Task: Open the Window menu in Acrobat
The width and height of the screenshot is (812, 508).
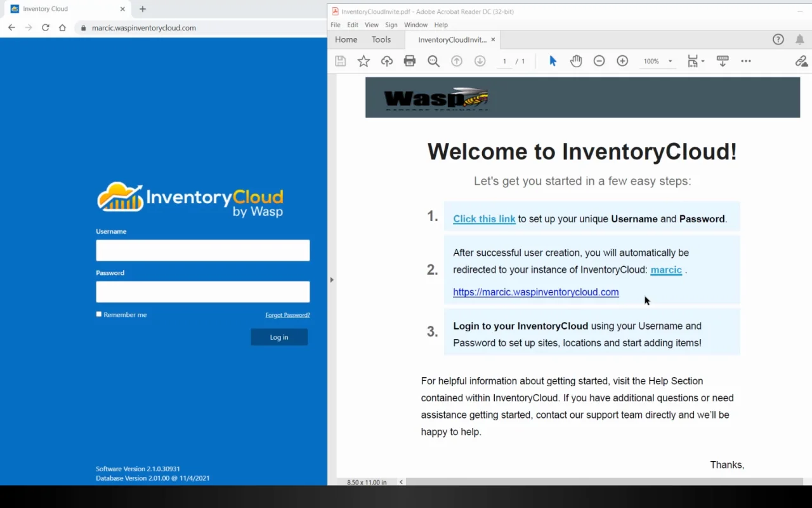Action: [416, 25]
